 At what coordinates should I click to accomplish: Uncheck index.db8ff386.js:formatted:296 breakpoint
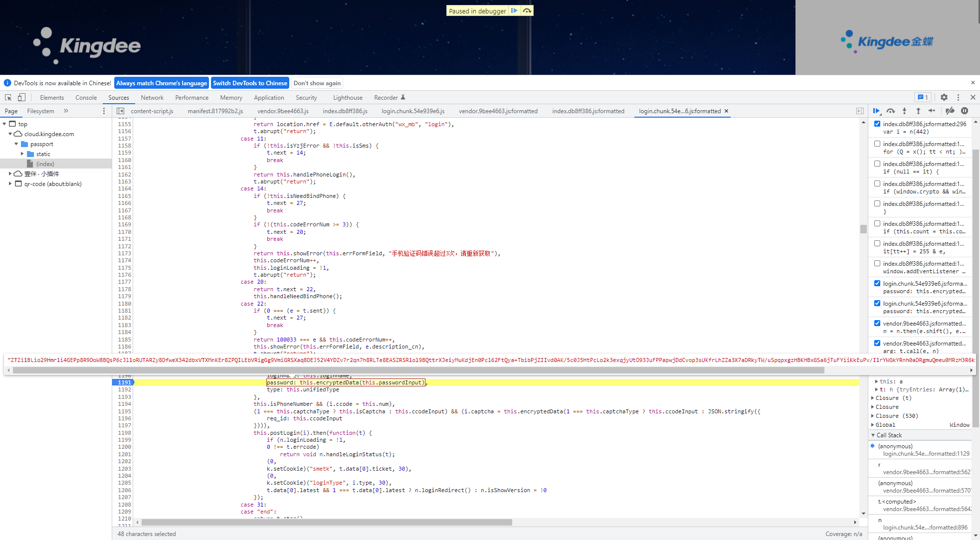point(877,124)
